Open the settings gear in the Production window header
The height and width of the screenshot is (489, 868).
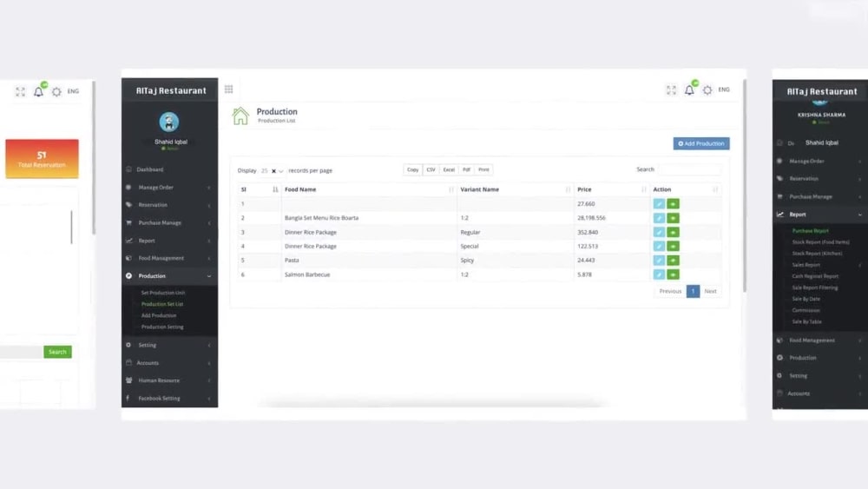click(x=707, y=89)
